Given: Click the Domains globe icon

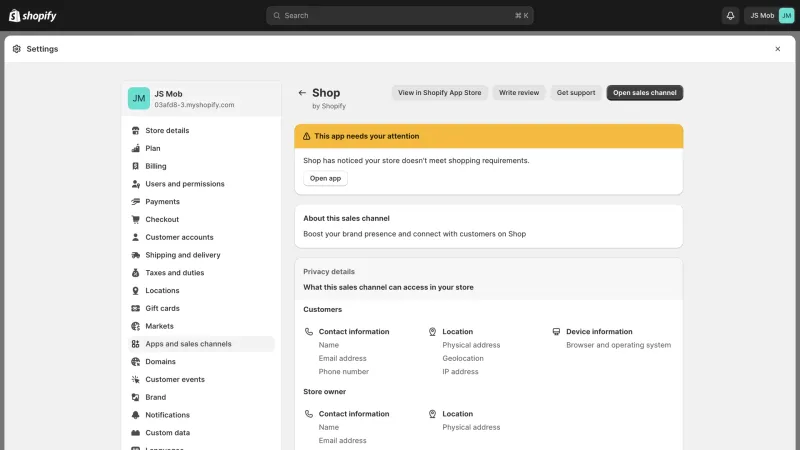Looking at the screenshot, I should point(135,362).
